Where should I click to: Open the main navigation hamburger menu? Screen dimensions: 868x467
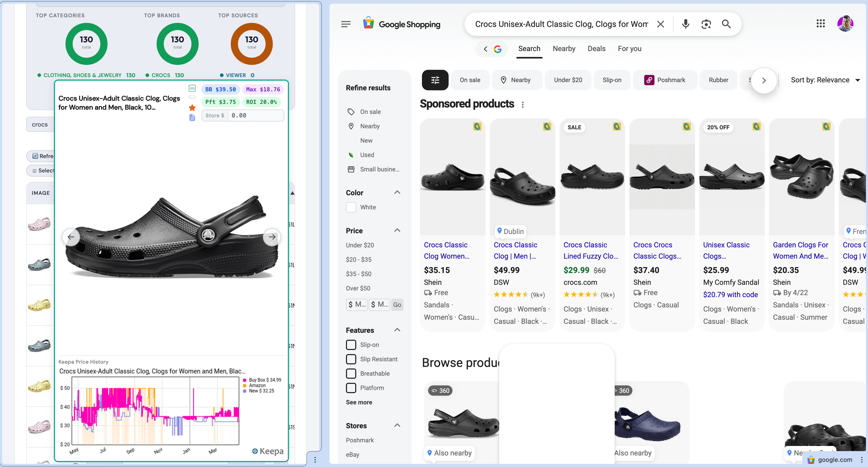pos(346,24)
